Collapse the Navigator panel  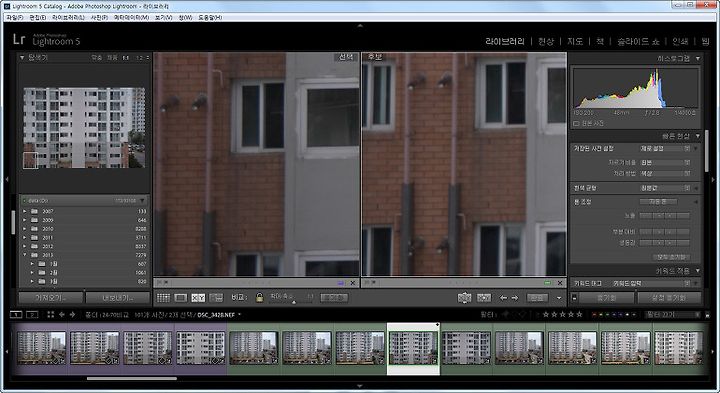(22, 57)
